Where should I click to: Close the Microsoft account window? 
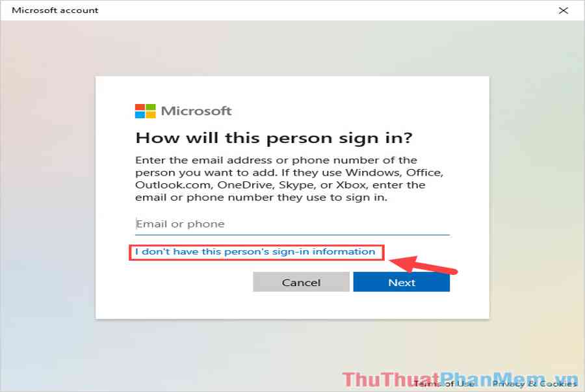[x=564, y=10]
